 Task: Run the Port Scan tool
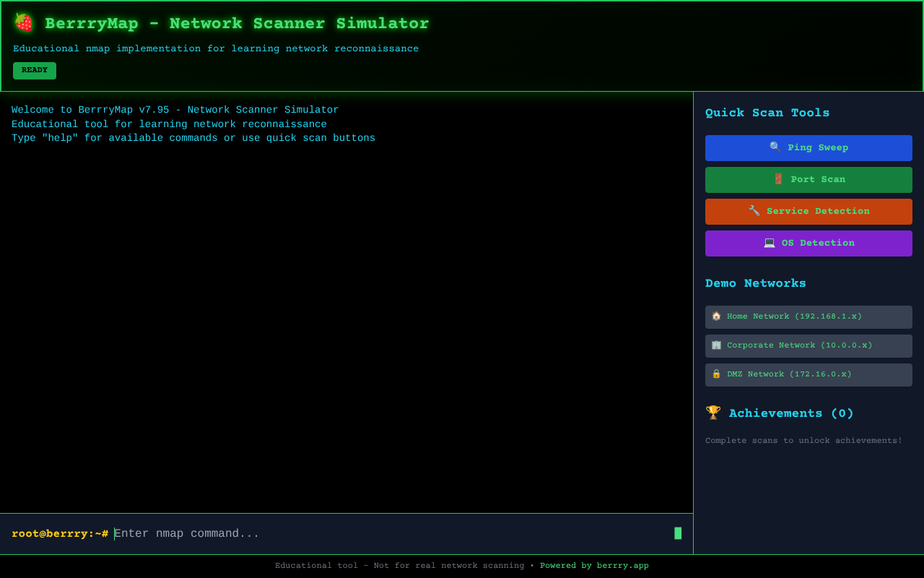tap(808, 179)
